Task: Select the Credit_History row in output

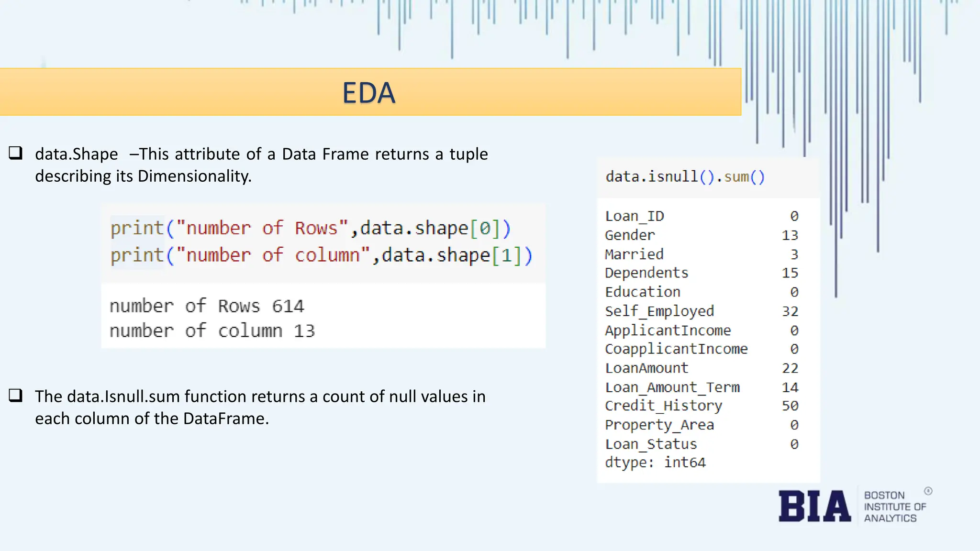Action: (x=663, y=406)
